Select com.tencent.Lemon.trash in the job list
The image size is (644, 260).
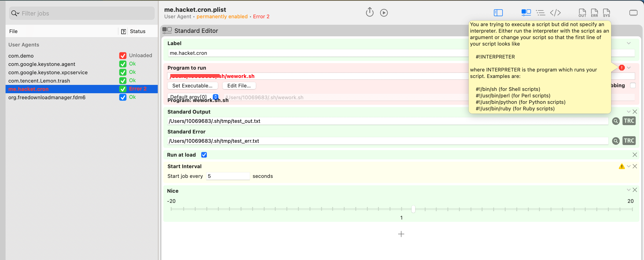[x=39, y=81]
